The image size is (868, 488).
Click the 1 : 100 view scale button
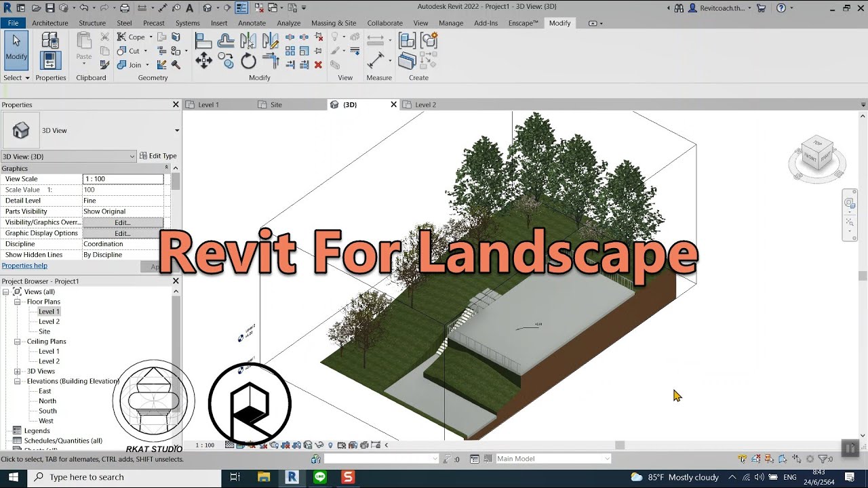[205, 445]
